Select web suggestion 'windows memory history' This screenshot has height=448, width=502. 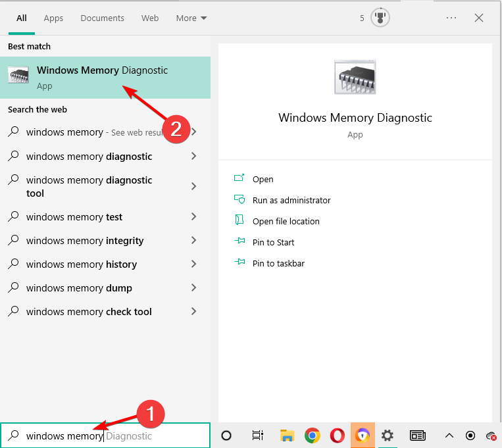[x=82, y=264]
